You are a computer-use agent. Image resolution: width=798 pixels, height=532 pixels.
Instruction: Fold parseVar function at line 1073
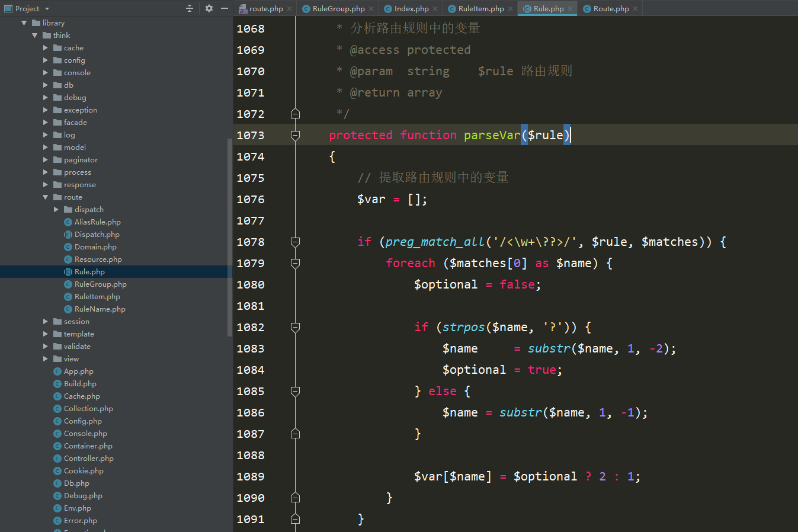click(x=295, y=135)
